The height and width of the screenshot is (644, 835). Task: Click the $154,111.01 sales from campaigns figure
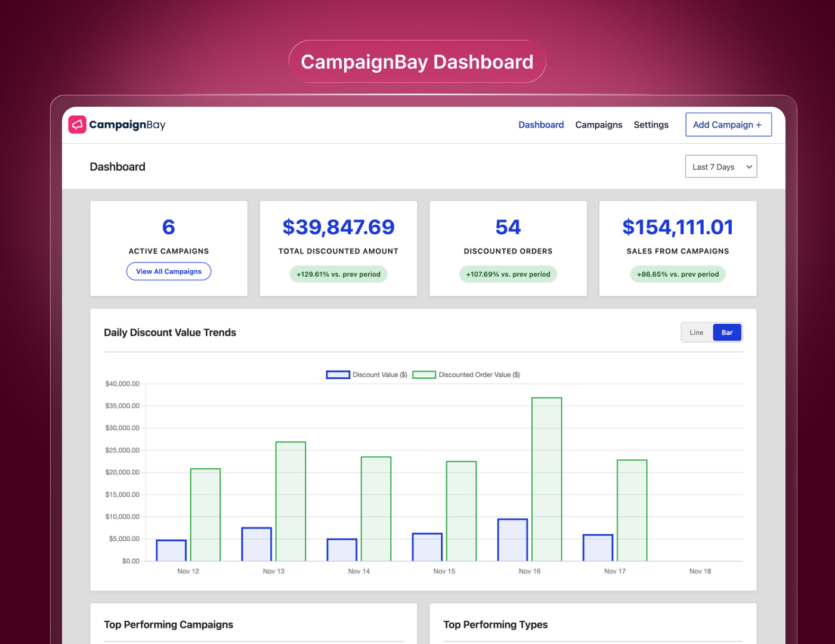(x=678, y=227)
